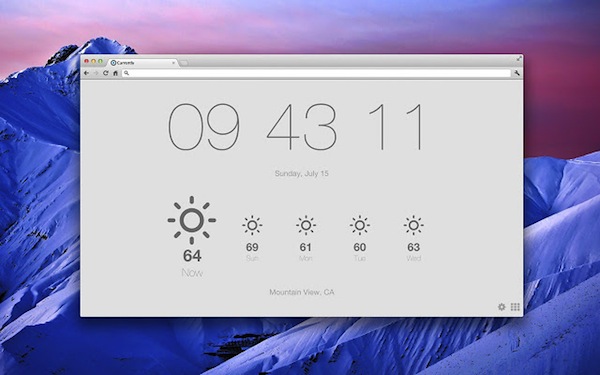Viewport: 600px width, 375px height.
Task: Click the 69 temperature for Sun
Action: point(252,247)
